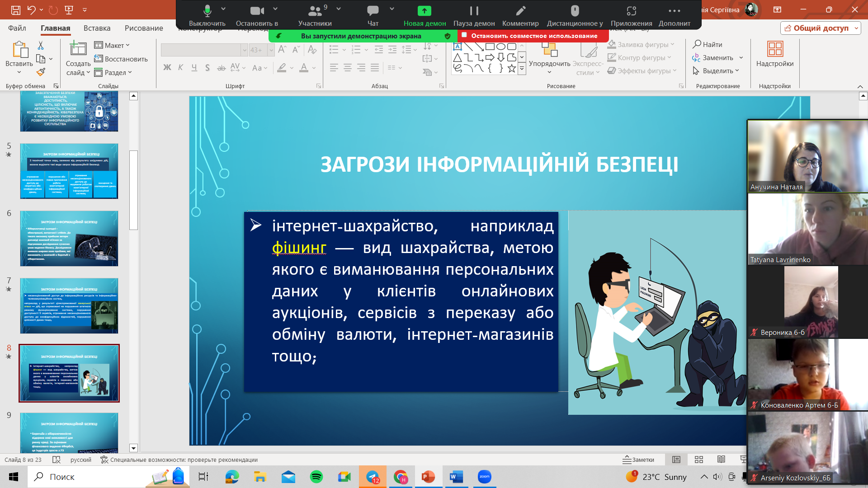Open spell check status icon

click(57, 460)
